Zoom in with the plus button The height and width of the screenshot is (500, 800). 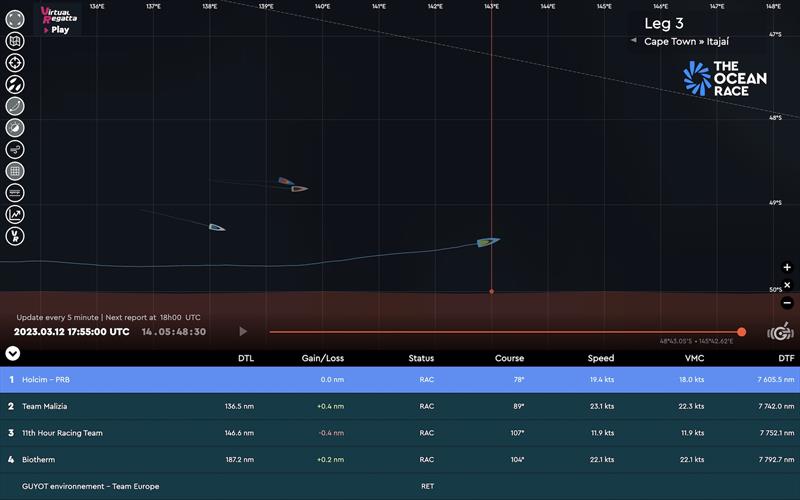pos(787,267)
